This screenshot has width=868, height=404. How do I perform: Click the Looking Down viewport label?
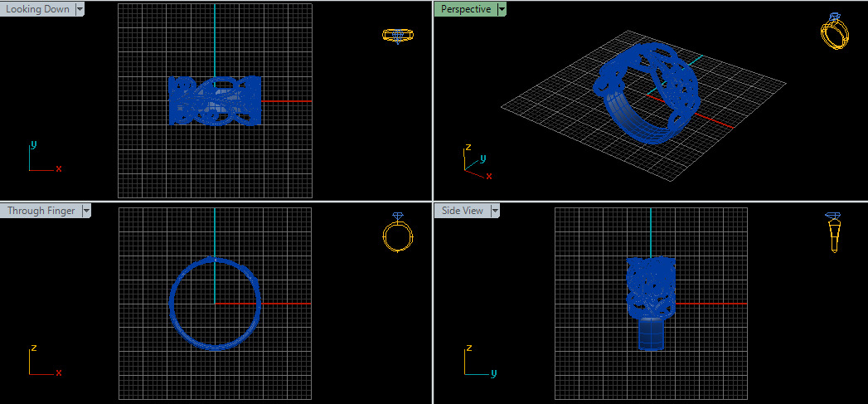pos(37,9)
